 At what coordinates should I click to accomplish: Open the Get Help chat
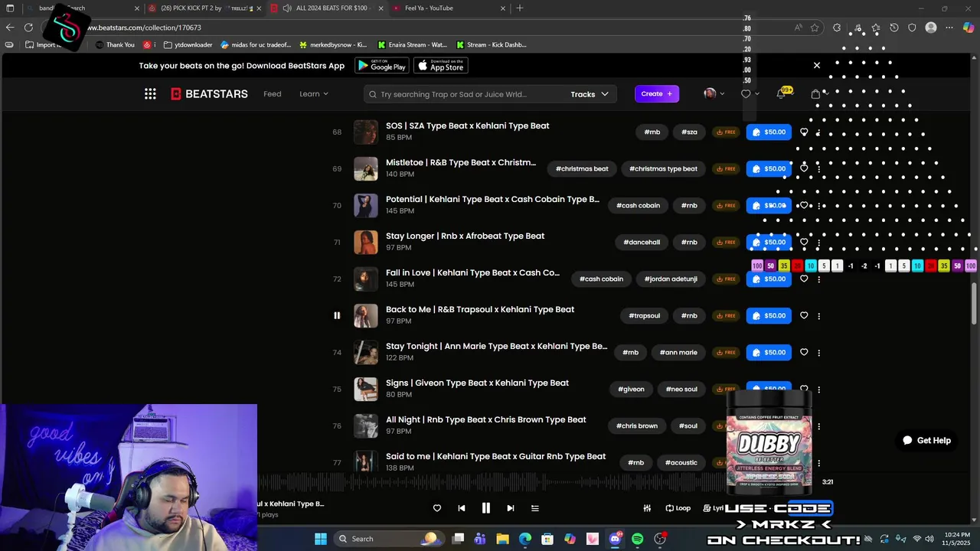pyautogui.click(x=927, y=440)
